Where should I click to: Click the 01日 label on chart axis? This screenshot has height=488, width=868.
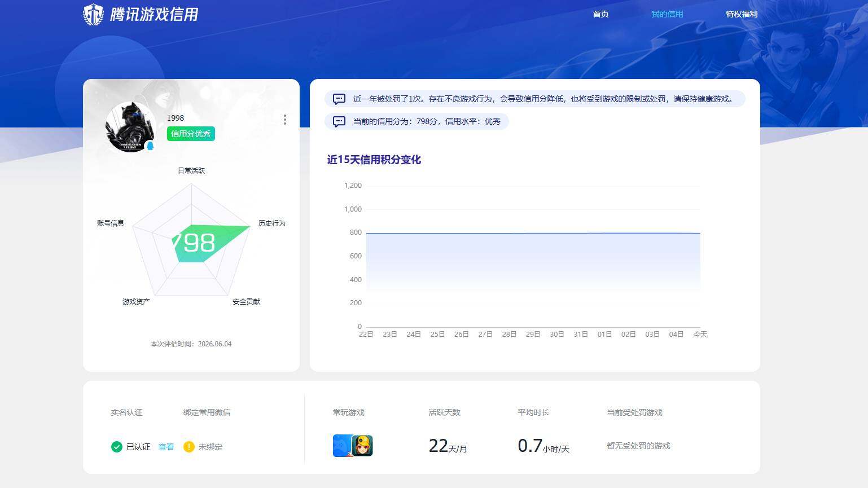[x=604, y=334]
